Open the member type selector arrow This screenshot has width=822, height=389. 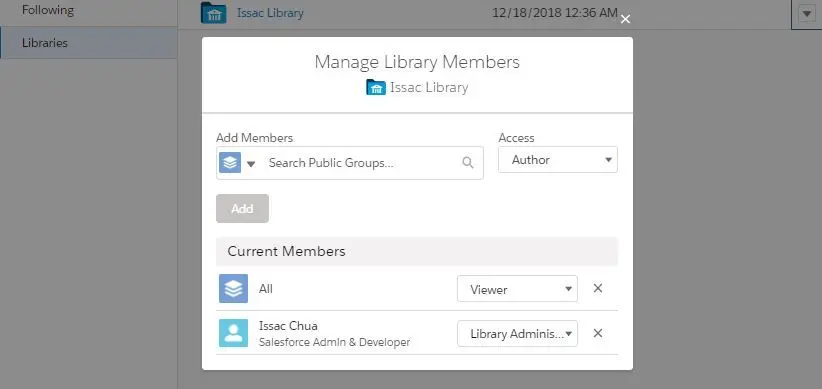pos(251,164)
